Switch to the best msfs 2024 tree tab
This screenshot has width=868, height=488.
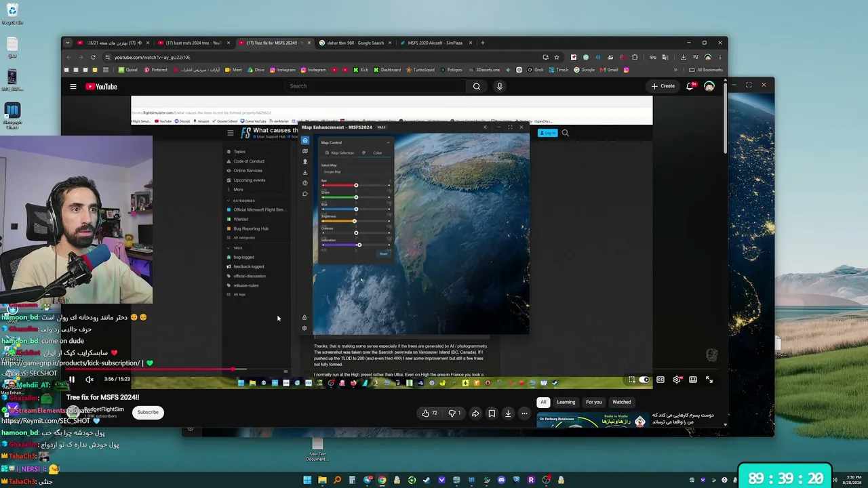[x=194, y=43]
